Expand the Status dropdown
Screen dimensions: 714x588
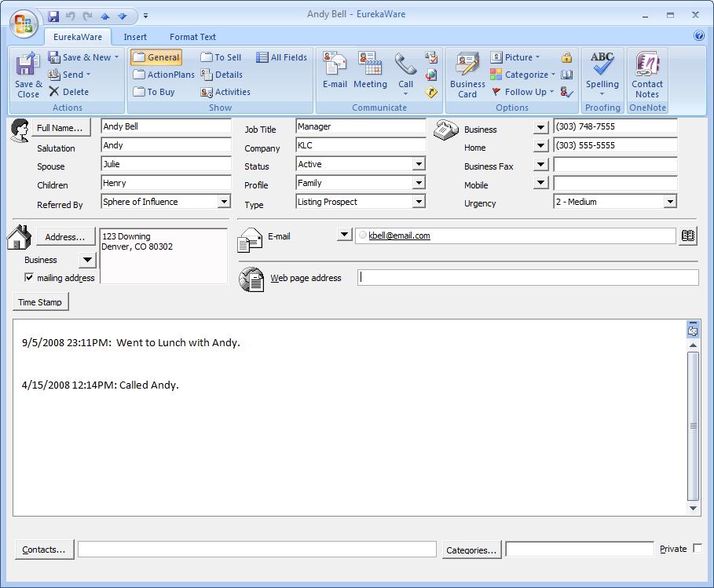click(x=419, y=164)
